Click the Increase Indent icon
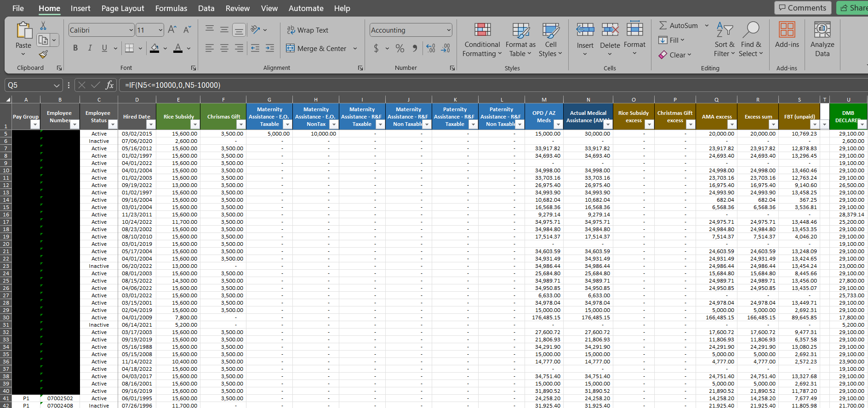The image size is (868, 408). [270, 48]
